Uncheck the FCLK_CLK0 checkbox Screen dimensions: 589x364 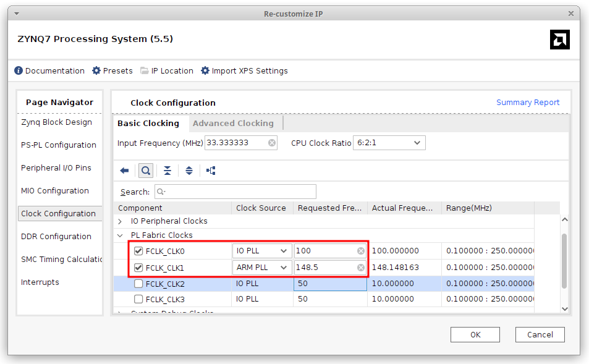[x=138, y=251]
